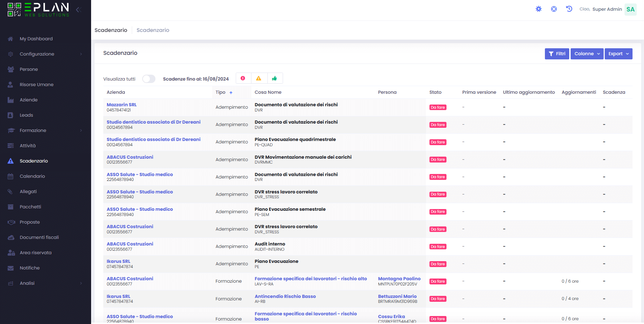Open the Colonne dropdown
The height and width of the screenshot is (324, 644).
coord(587,54)
